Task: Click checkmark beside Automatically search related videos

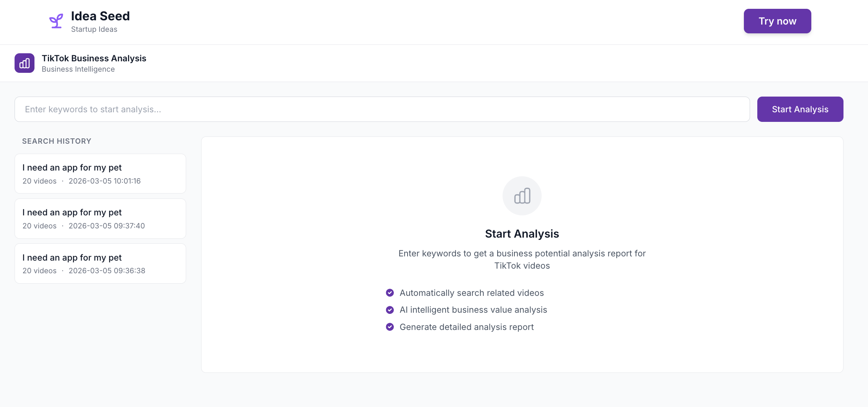Action: pos(390,293)
